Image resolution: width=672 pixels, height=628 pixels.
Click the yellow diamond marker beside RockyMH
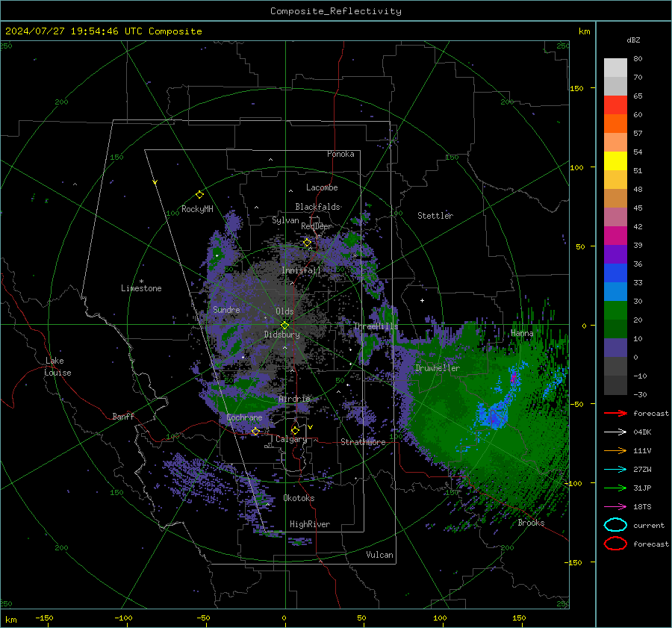pos(199,195)
